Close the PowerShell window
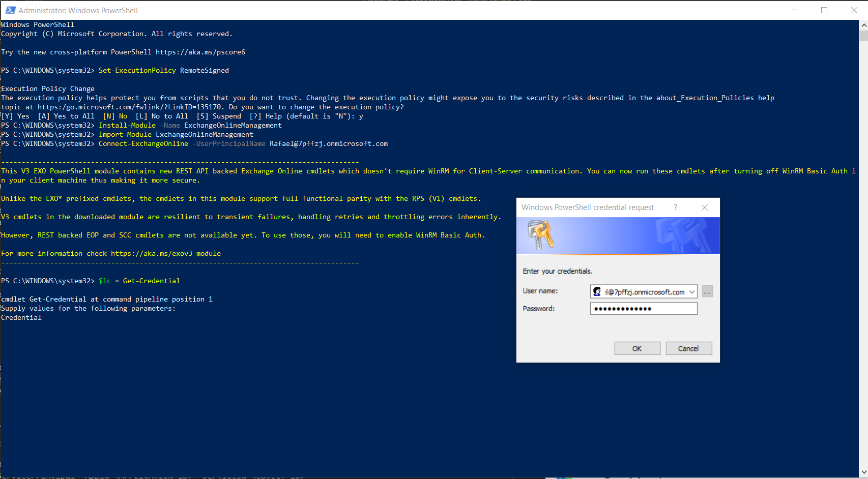 click(x=854, y=10)
